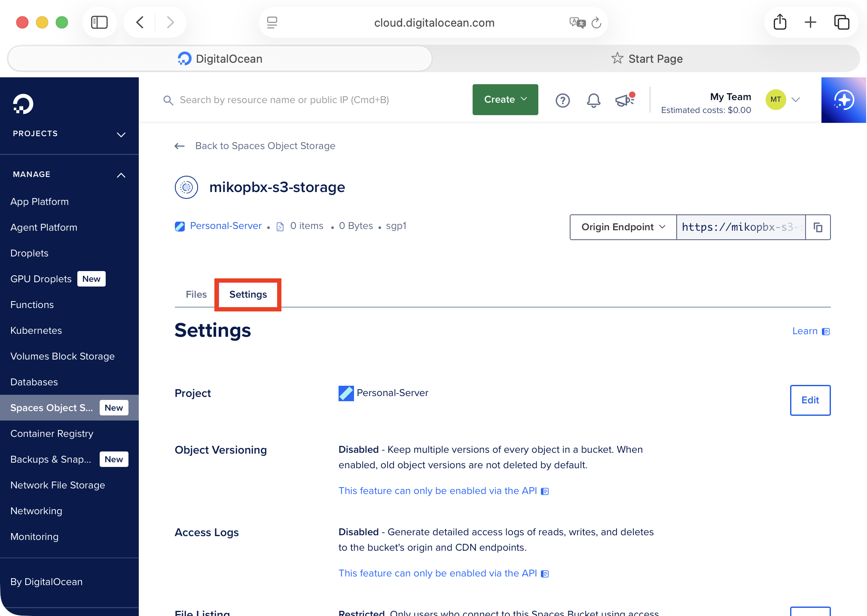Viewport: 867px width, 616px height.
Task: Open the Safari tab overview icon
Action: pos(841,22)
